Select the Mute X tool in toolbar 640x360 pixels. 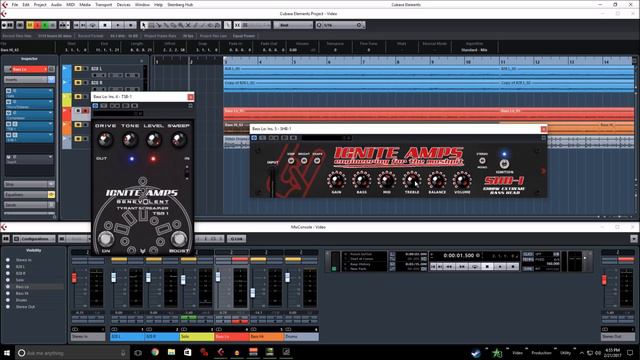click(188, 25)
